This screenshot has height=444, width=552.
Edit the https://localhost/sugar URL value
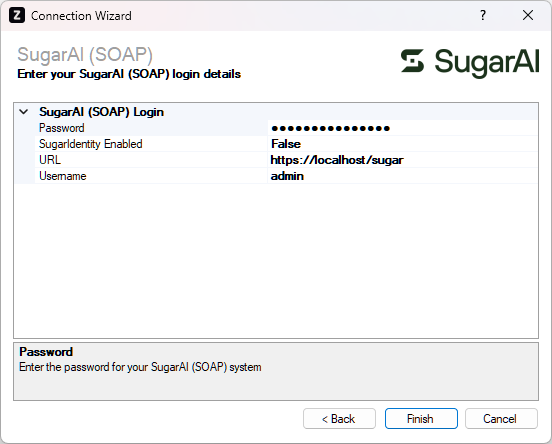pyautogui.click(x=403, y=160)
